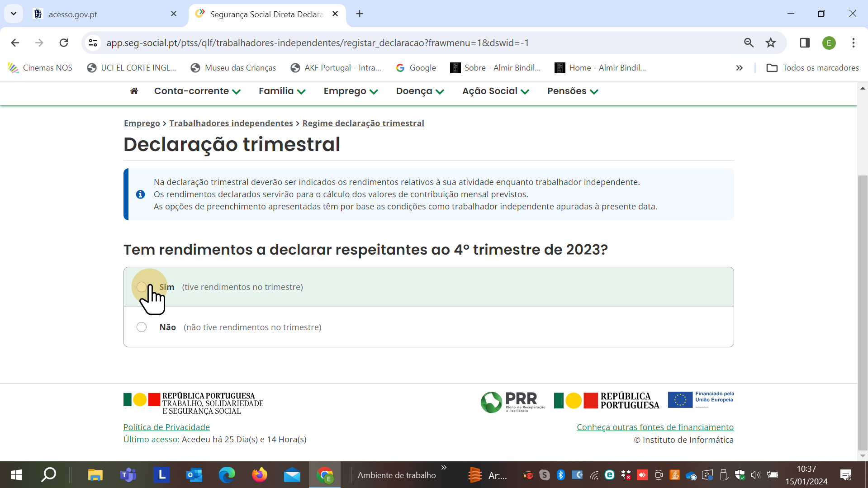This screenshot has height=488, width=868.
Task: Open the Política de Privacidade link
Action: [166, 427]
